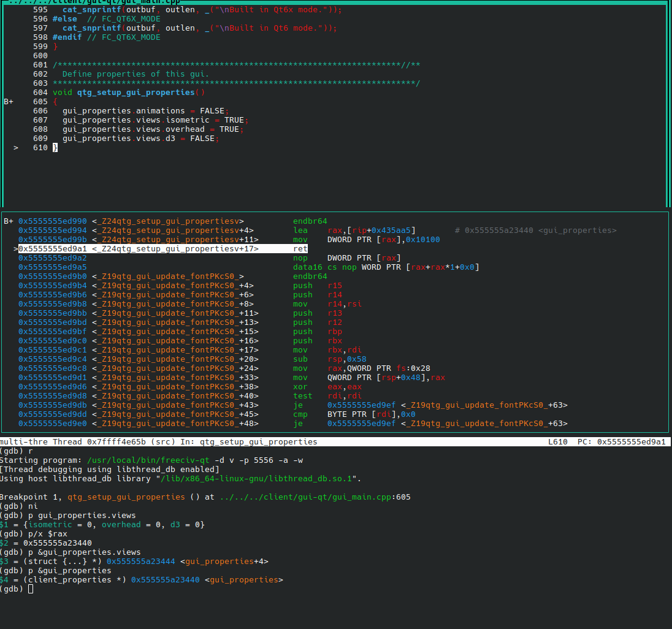Click the libthread_db.so.1 library path
672x629 pixels.
tap(256, 479)
